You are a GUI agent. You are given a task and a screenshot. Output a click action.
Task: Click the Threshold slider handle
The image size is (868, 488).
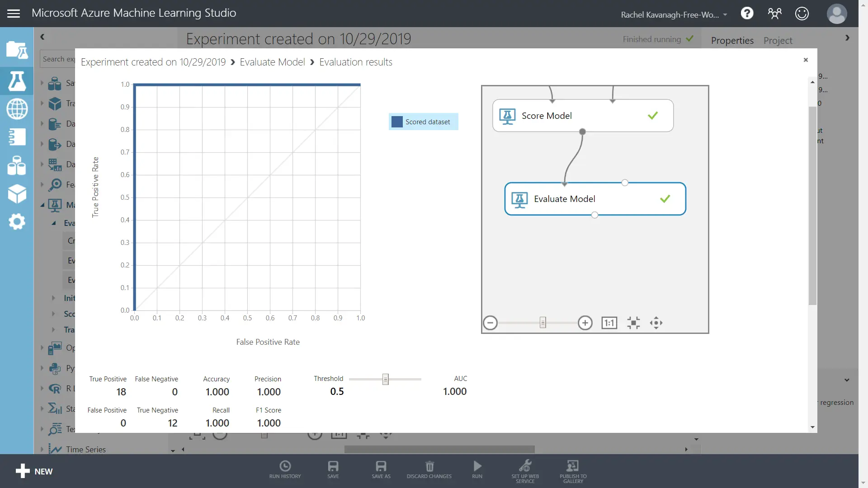[385, 379]
